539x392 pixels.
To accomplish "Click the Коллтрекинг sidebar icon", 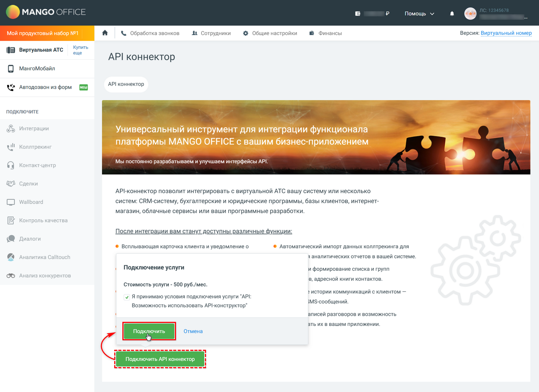I will coord(11,147).
